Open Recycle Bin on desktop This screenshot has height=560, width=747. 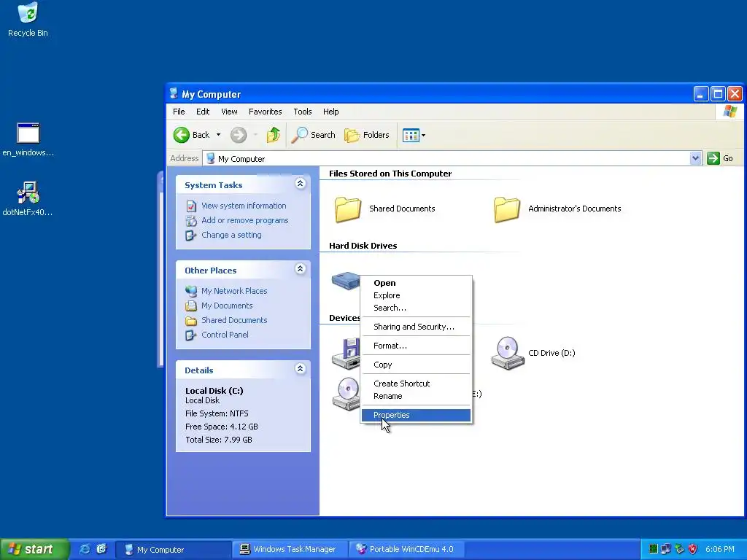(28, 13)
